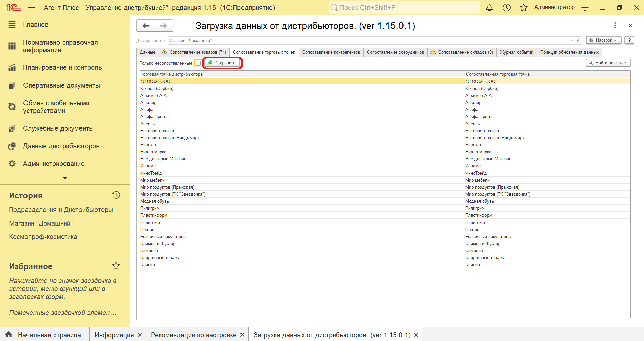Switch to Сопоставление сотрудников tab
Viewport: 644px width, 341px height.
(395, 52)
